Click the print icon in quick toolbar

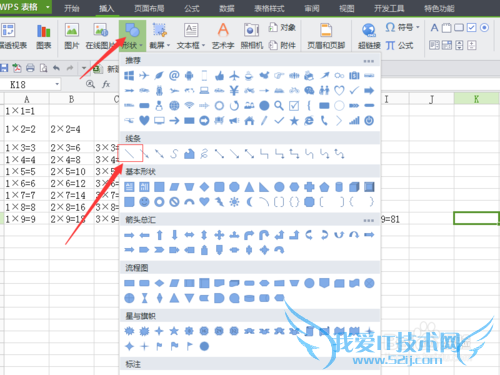[x=30, y=68]
